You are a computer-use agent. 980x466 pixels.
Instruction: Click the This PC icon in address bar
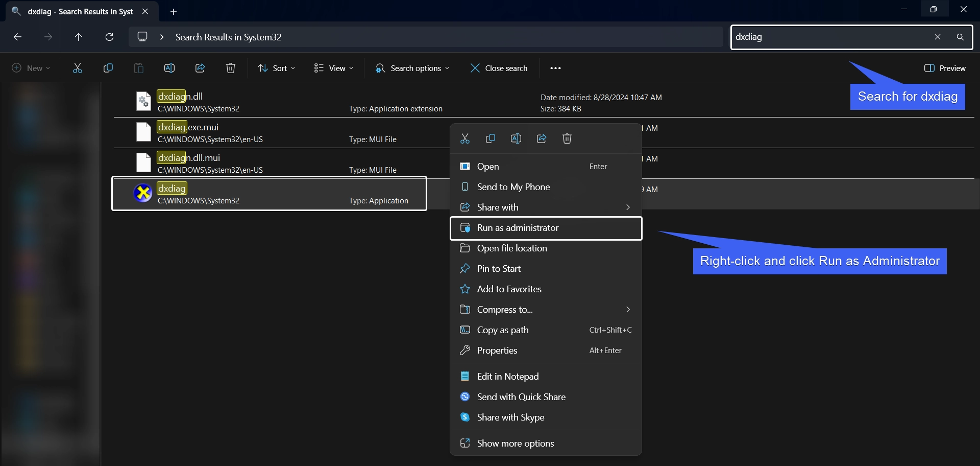(142, 37)
